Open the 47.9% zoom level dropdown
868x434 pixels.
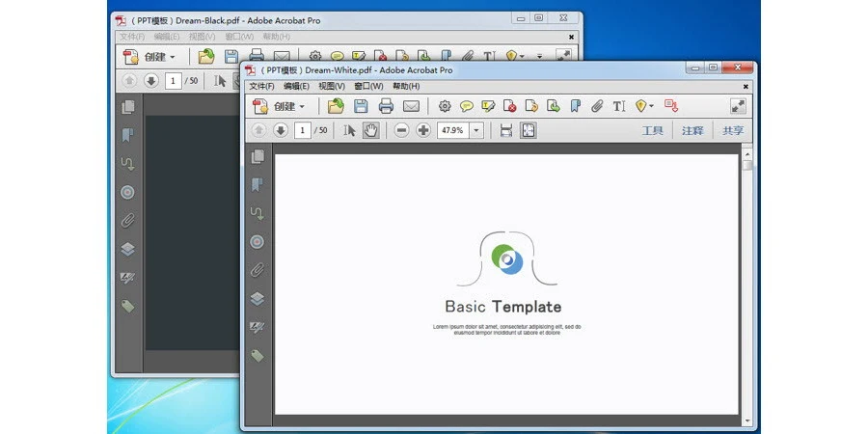coord(475,130)
